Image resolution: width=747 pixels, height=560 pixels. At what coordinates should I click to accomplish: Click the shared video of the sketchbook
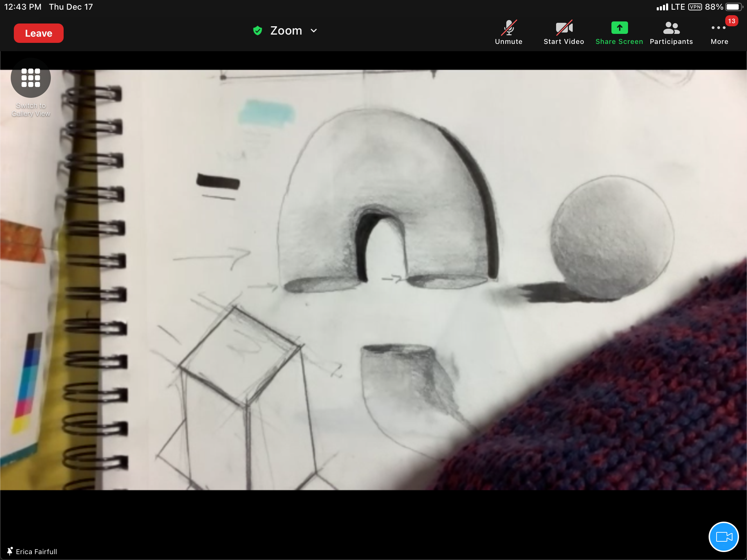pyautogui.click(x=373, y=280)
